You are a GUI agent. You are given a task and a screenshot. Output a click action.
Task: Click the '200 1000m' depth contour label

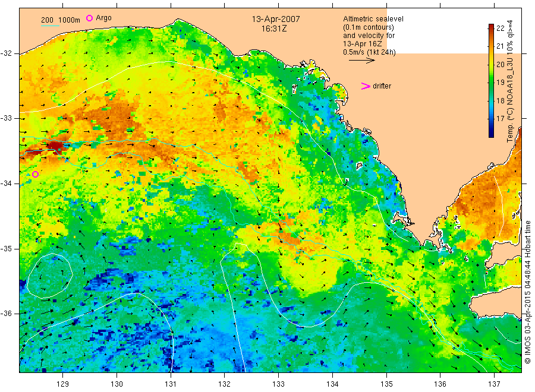tap(61, 20)
